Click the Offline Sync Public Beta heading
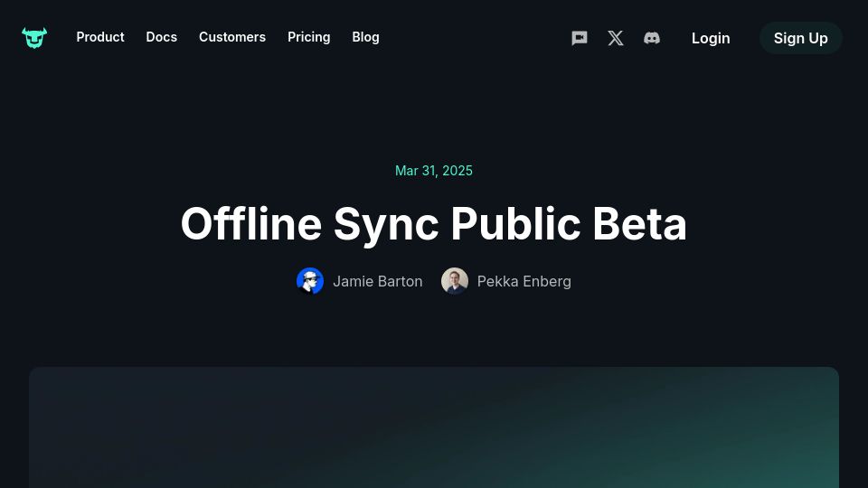 [x=434, y=224]
